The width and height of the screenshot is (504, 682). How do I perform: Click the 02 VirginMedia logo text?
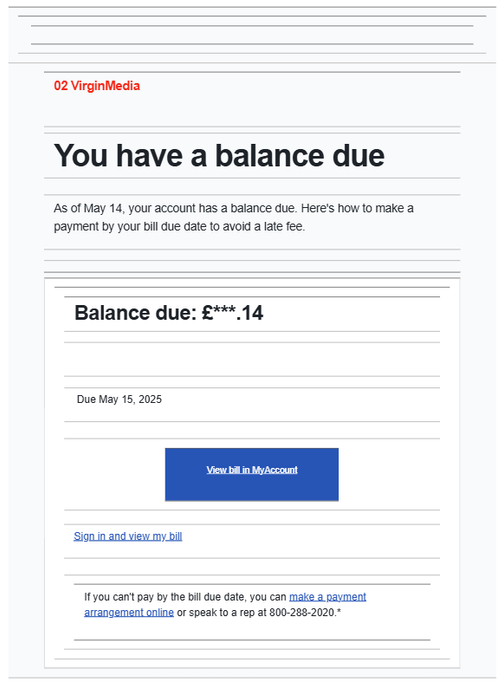coord(97,86)
